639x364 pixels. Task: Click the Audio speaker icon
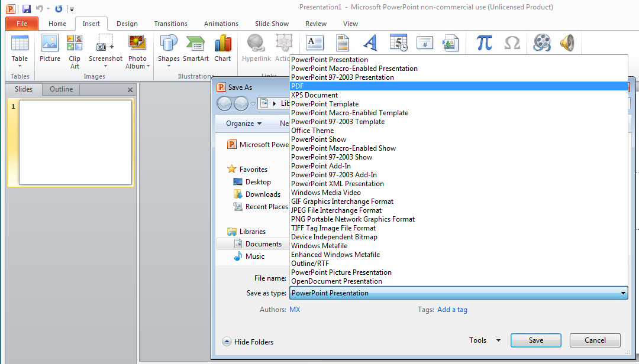[567, 43]
